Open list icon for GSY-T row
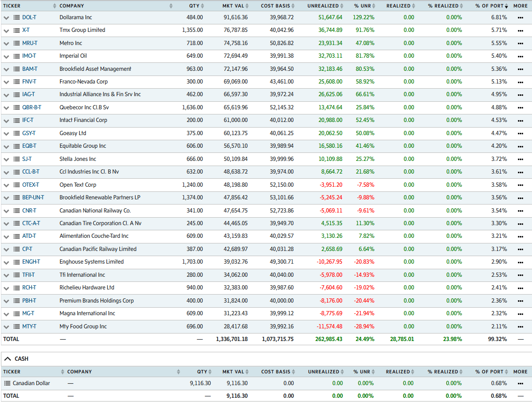This screenshot has width=532, height=402. 16,134
